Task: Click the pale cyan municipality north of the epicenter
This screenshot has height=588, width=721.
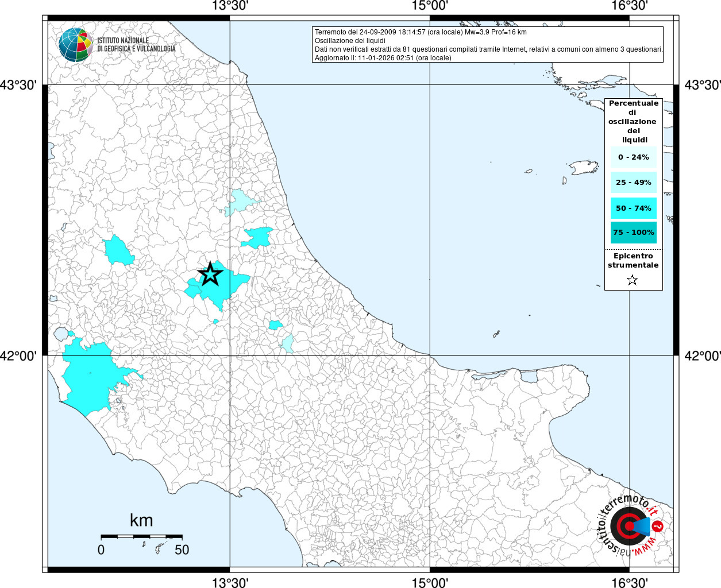Action: pos(241,201)
